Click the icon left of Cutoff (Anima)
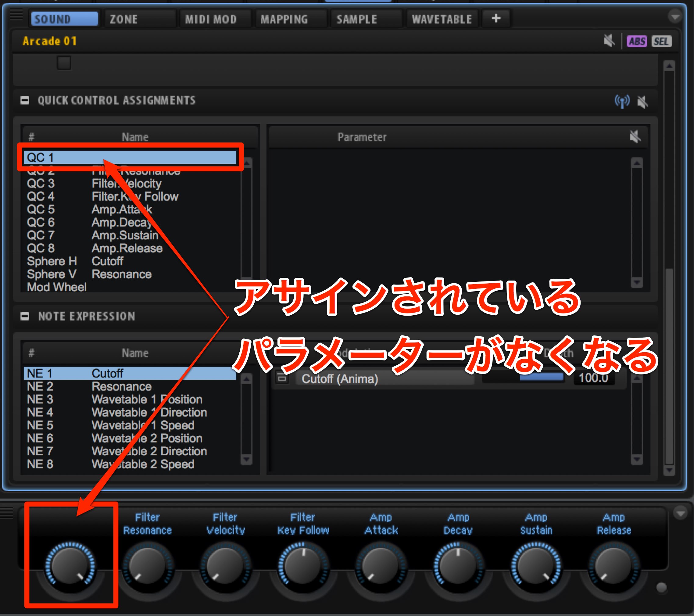 (282, 378)
